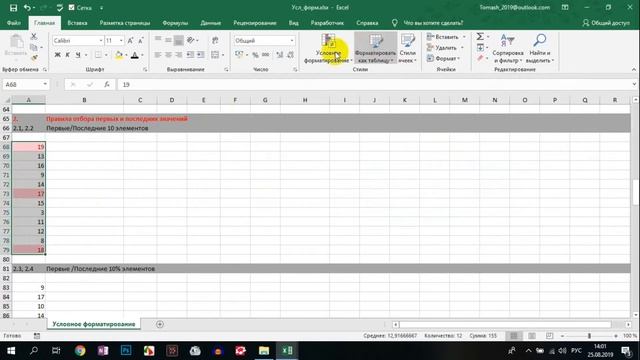
Task: Open the Общий number format dropdown
Action: coord(291,40)
